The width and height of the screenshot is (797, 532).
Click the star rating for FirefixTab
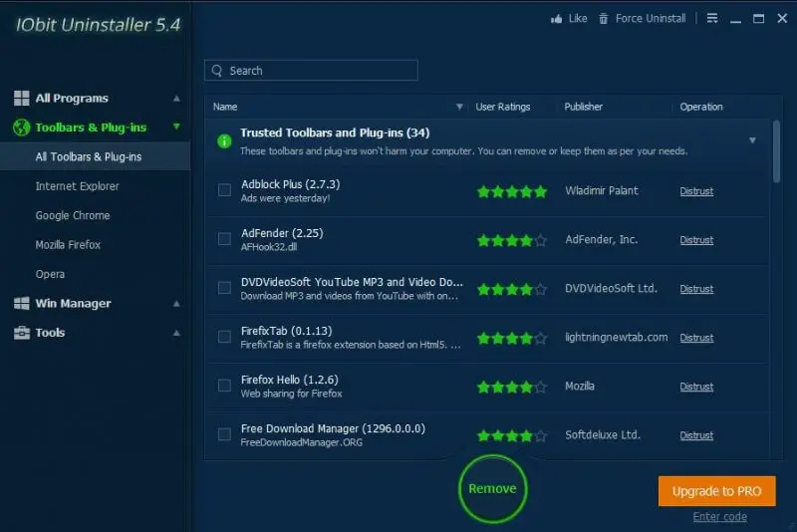coord(512,338)
